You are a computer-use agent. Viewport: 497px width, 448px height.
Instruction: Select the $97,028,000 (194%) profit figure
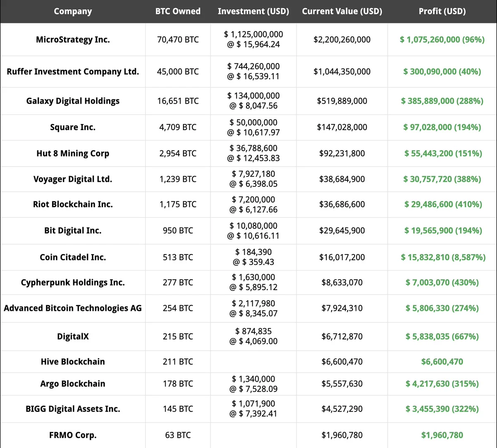442,127
